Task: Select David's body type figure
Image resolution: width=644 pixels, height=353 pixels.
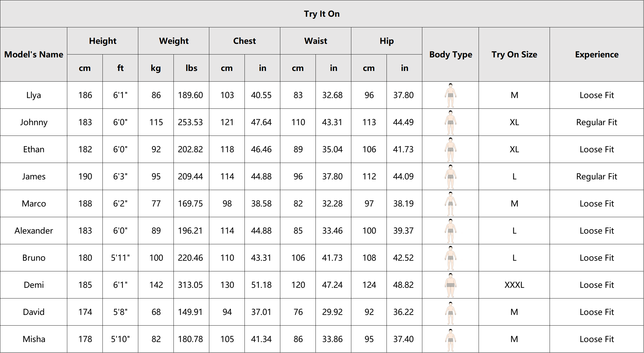Action: (450, 312)
